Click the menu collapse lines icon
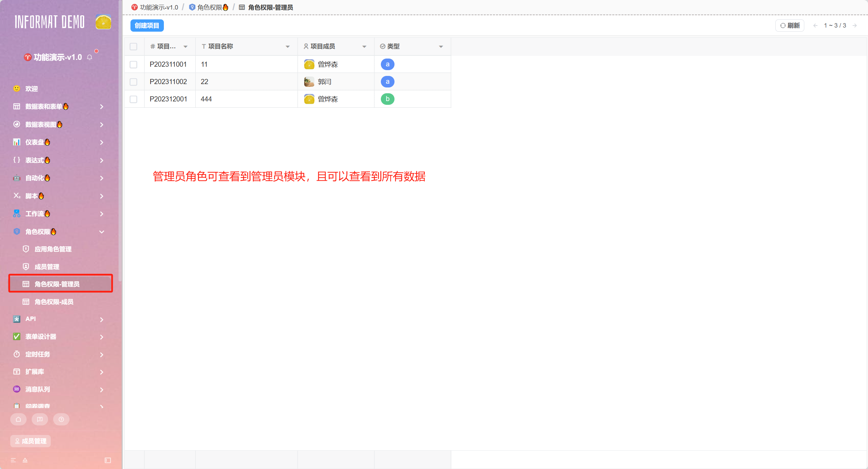 tap(13, 460)
